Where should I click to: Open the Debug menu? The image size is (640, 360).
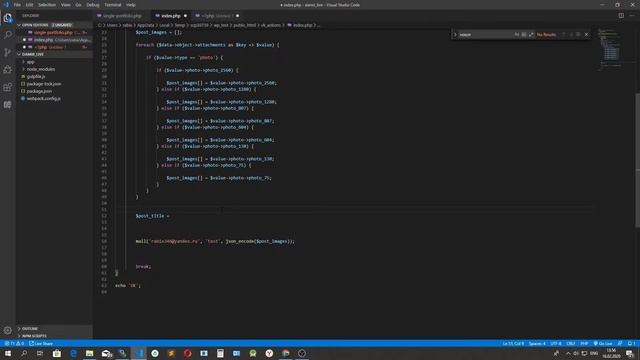point(93,5)
